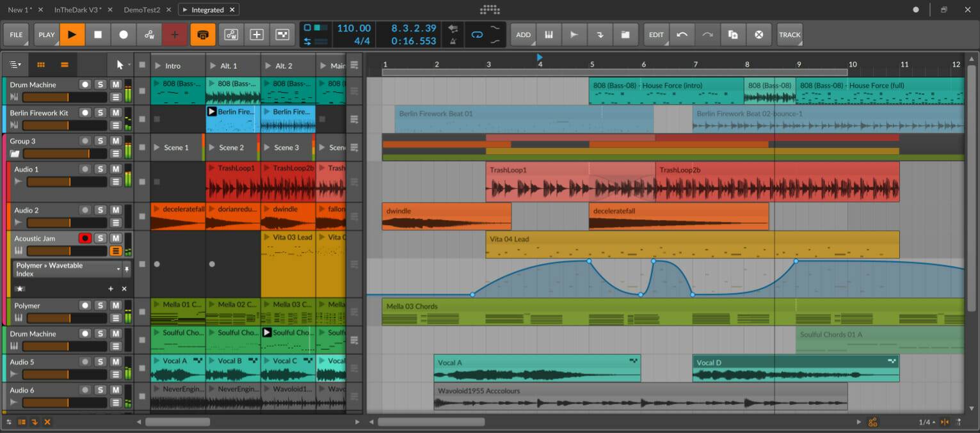
Task: Click the delete icon in the edit section
Action: (759, 35)
